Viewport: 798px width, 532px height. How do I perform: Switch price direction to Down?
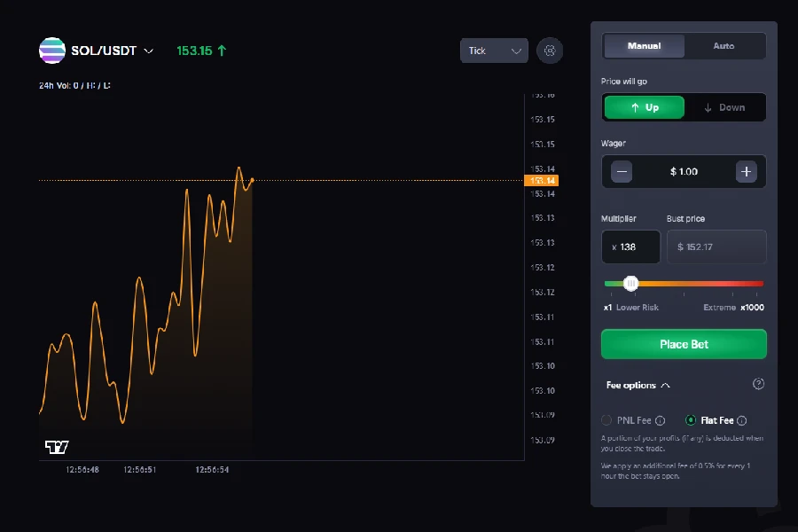pyautogui.click(x=727, y=107)
